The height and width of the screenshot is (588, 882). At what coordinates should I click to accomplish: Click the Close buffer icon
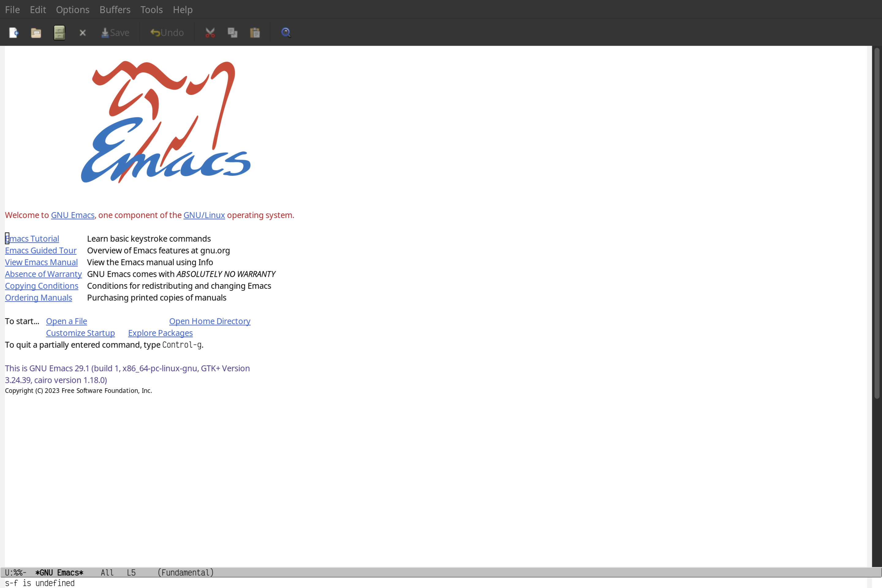pos(83,32)
